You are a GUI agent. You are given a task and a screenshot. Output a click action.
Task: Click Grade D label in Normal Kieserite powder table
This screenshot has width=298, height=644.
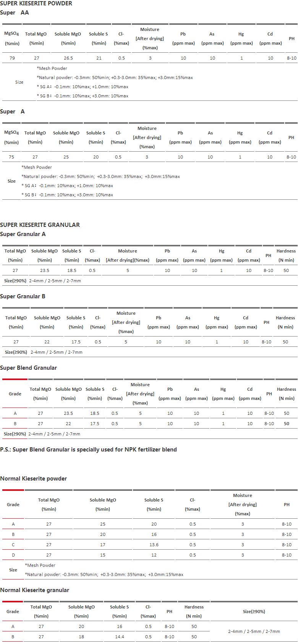tap(13, 555)
